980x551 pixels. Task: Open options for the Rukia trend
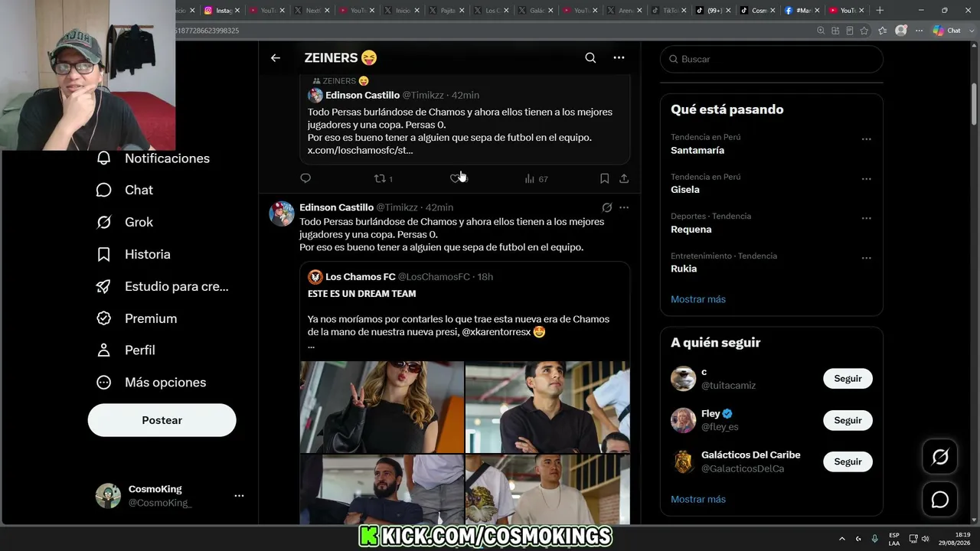[866, 258]
